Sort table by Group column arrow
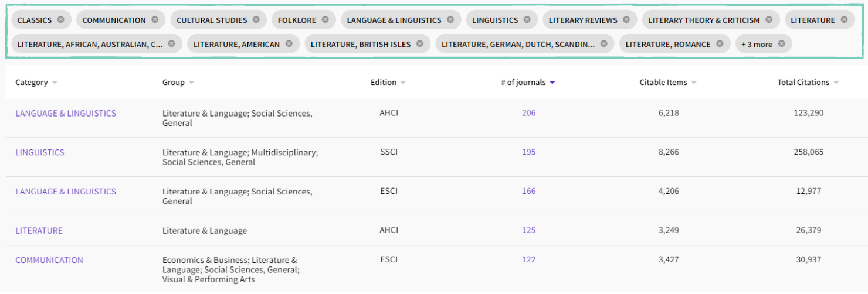 191,83
